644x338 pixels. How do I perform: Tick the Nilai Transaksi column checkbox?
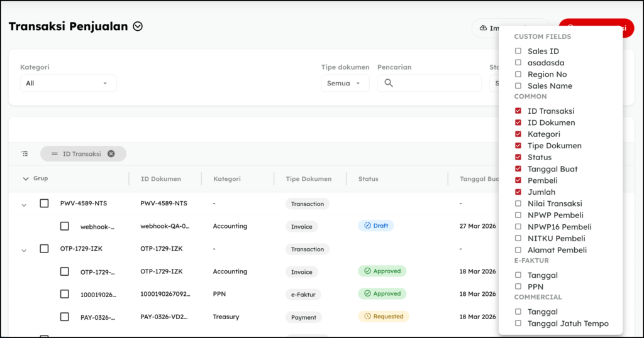coord(518,204)
